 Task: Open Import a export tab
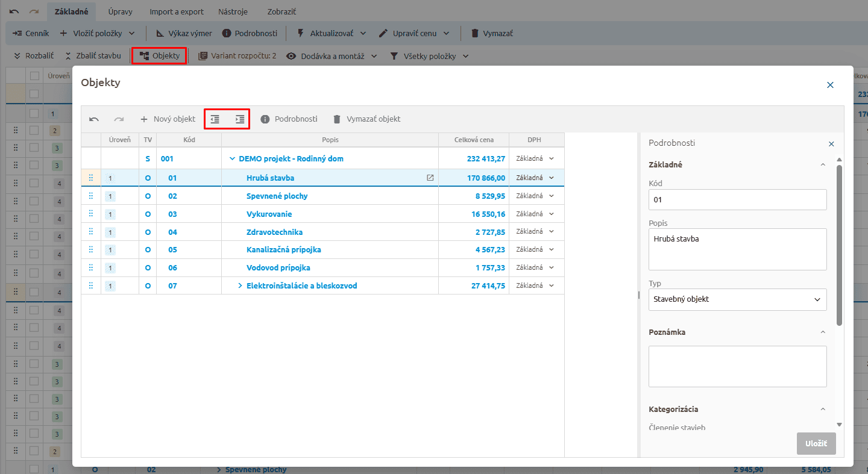(x=177, y=11)
